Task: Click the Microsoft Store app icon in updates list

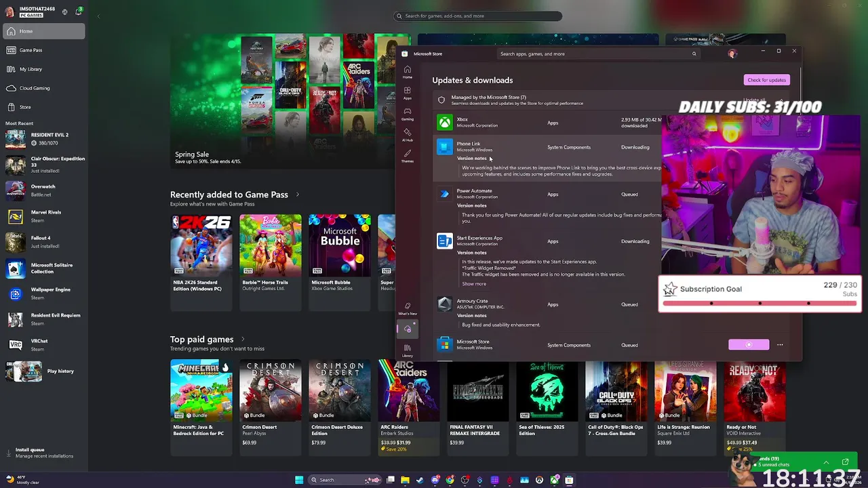Action: point(444,345)
